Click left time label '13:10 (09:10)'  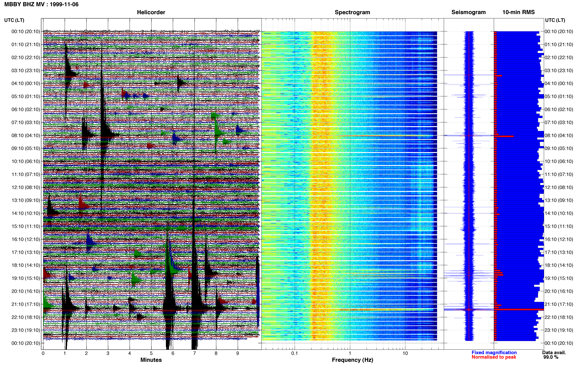[26, 200]
